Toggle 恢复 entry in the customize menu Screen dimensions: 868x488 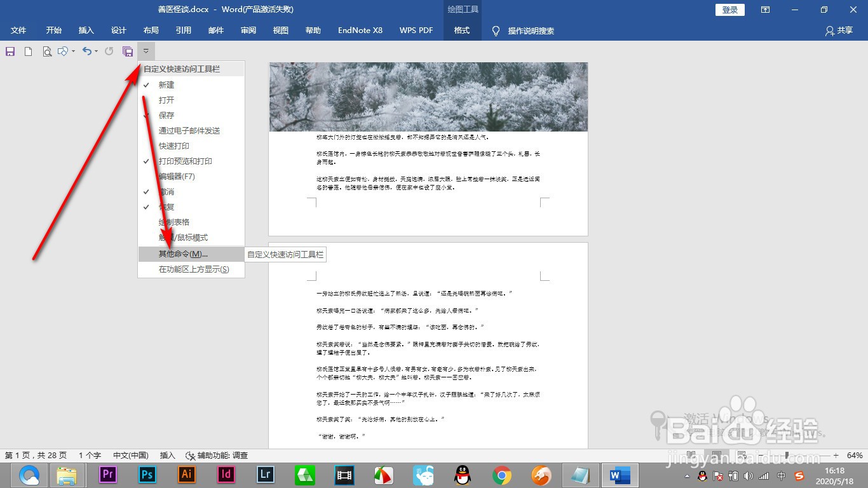pos(191,207)
